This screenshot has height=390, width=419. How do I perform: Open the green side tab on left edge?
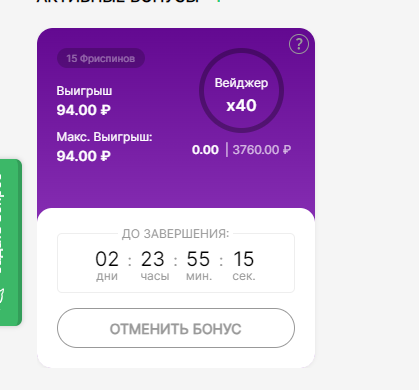[x=10, y=242]
